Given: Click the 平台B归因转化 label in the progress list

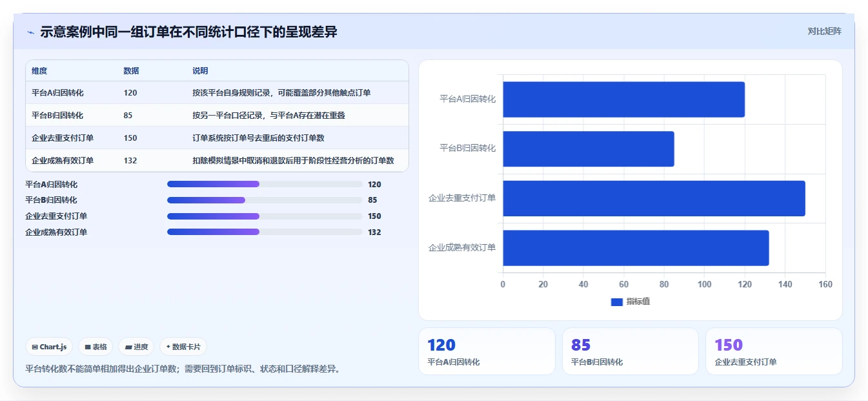Looking at the screenshot, I should [51, 200].
